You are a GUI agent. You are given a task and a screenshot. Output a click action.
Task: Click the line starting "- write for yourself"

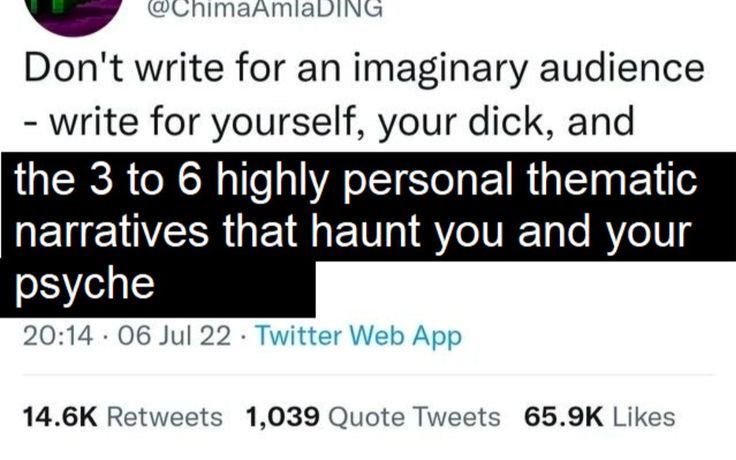329,122
